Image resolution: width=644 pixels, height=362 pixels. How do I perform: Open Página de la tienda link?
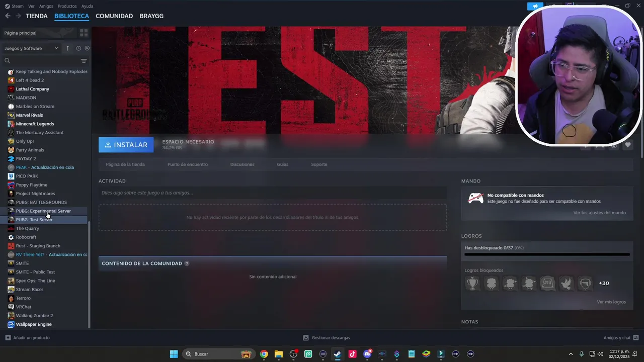pyautogui.click(x=125, y=164)
